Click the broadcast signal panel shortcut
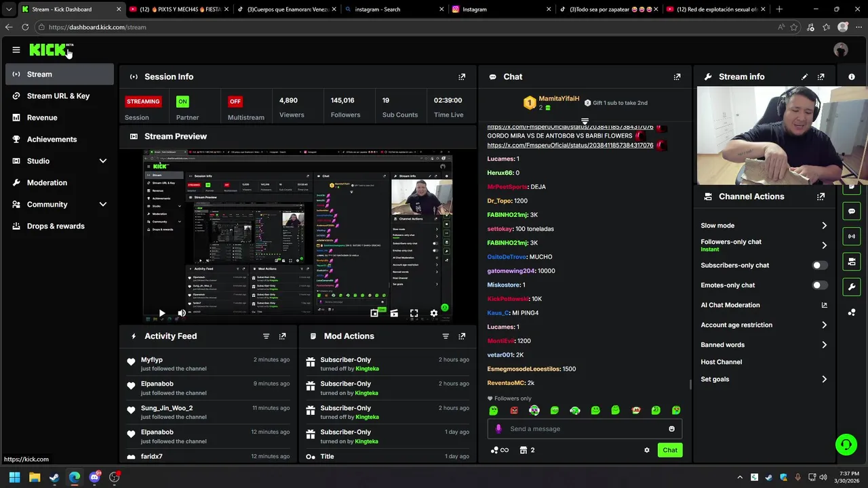Viewport: 868px width, 488px height. [x=852, y=237]
